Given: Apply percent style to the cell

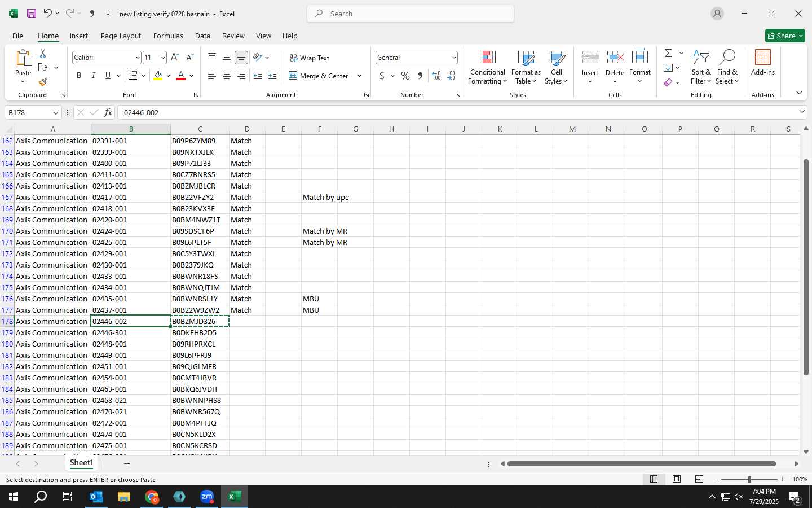Looking at the screenshot, I should [405, 76].
